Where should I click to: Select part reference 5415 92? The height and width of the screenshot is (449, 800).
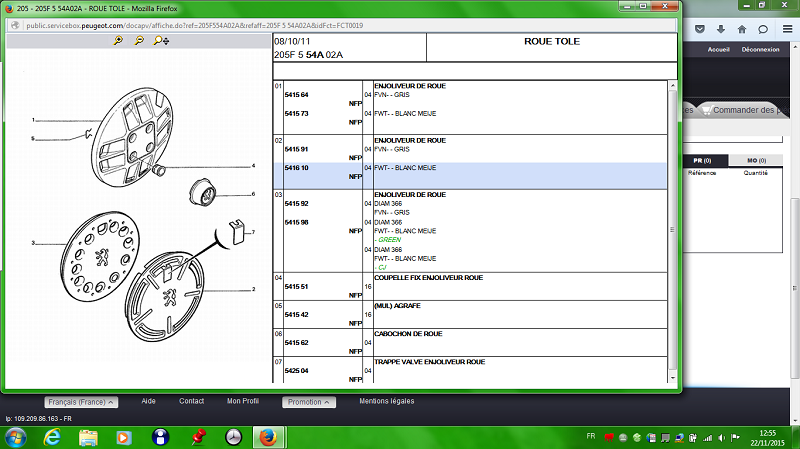(296, 203)
